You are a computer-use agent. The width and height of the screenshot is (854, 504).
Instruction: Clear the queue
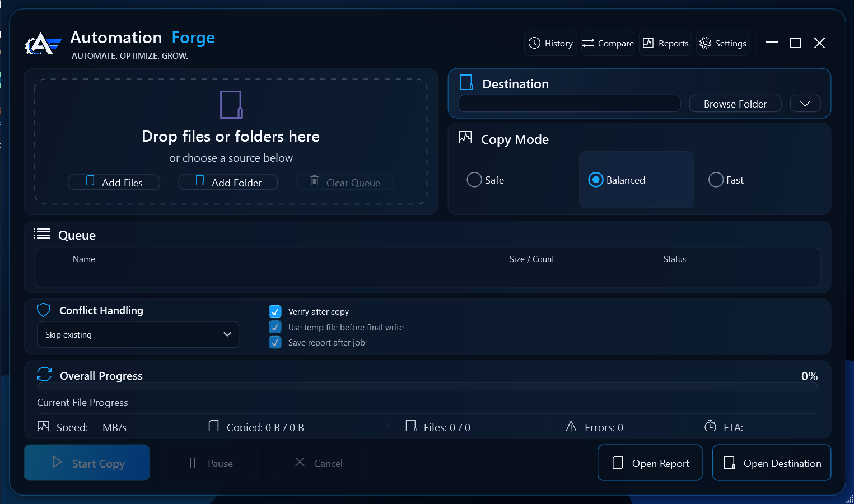[x=345, y=182]
